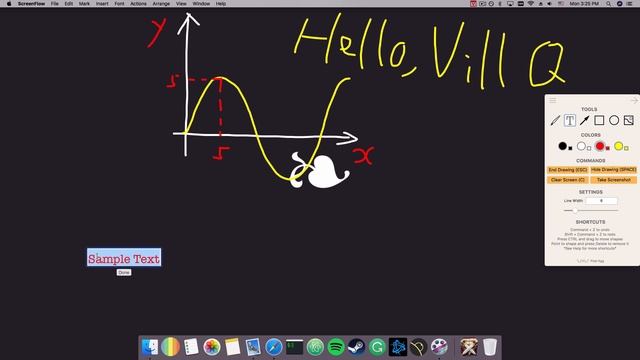The height and width of the screenshot is (360, 640).
Task: Click the AirPlay display icon
Action: (x=510, y=4)
